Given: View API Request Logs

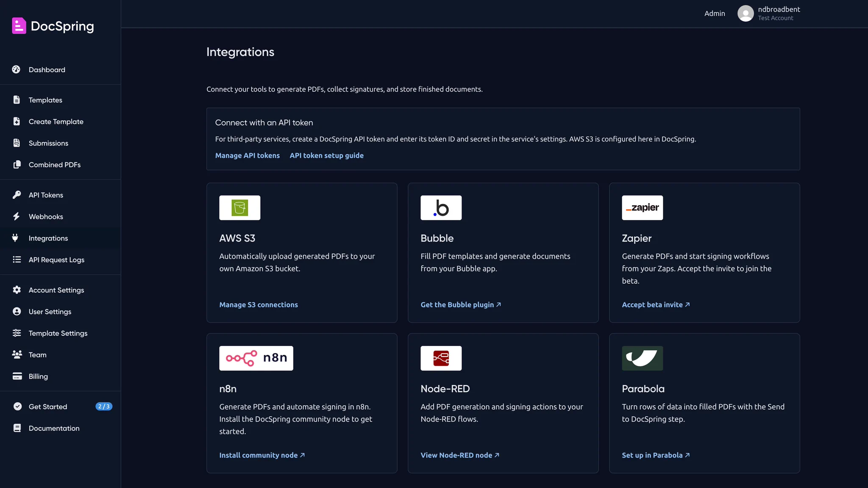Looking at the screenshot, I should coord(60,259).
